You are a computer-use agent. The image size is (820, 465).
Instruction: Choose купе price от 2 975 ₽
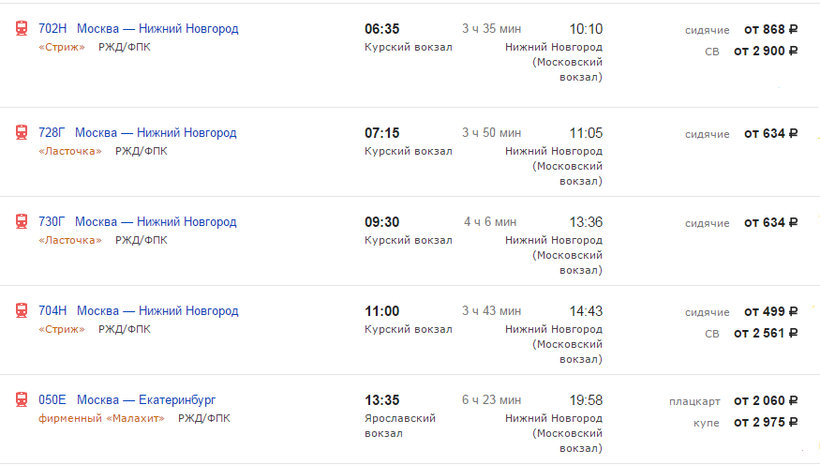tap(766, 422)
